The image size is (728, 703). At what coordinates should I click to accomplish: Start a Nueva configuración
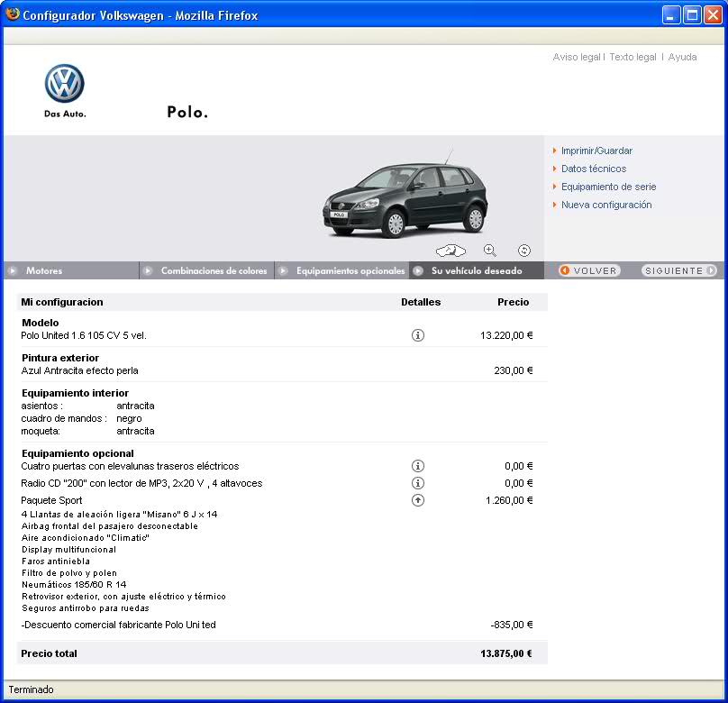pos(605,205)
